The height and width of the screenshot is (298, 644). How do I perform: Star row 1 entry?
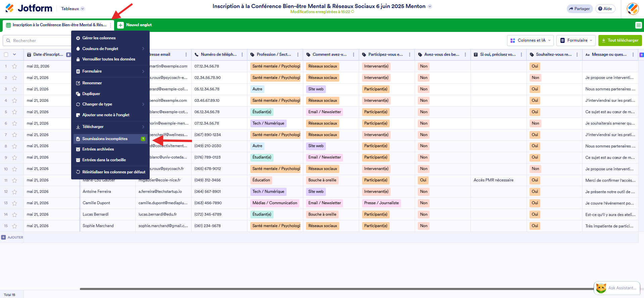14,67
